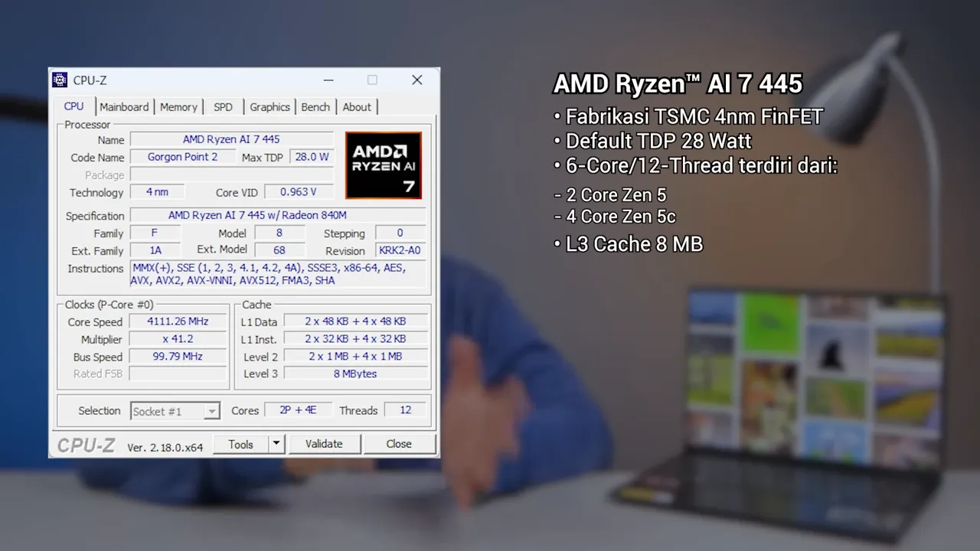
Task: Open the Bench tab
Action: (x=315, y=107)
